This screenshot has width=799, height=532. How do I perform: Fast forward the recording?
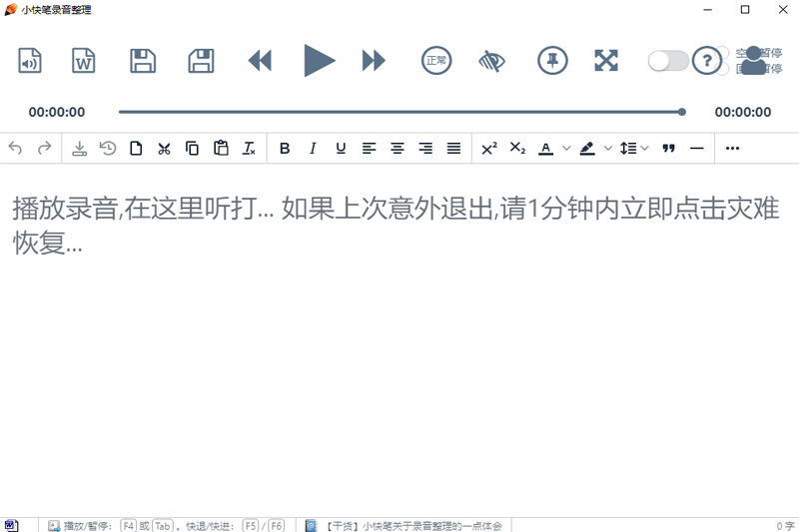pyautogui.click(x=374, y=61)
